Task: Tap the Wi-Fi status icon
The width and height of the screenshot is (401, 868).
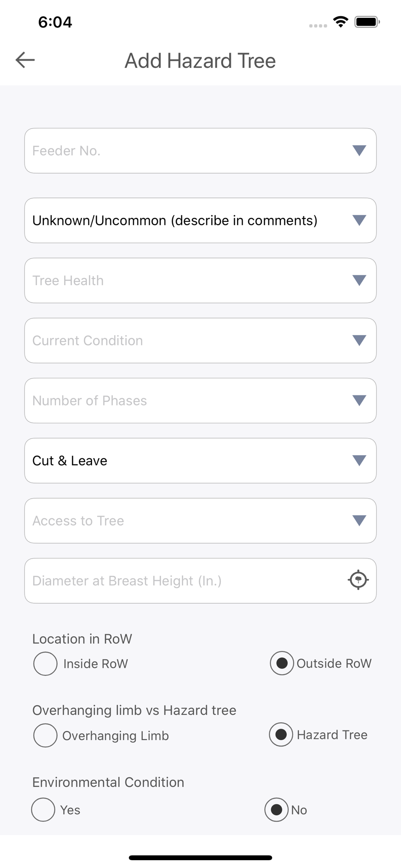Action: [x=341, y=22]
